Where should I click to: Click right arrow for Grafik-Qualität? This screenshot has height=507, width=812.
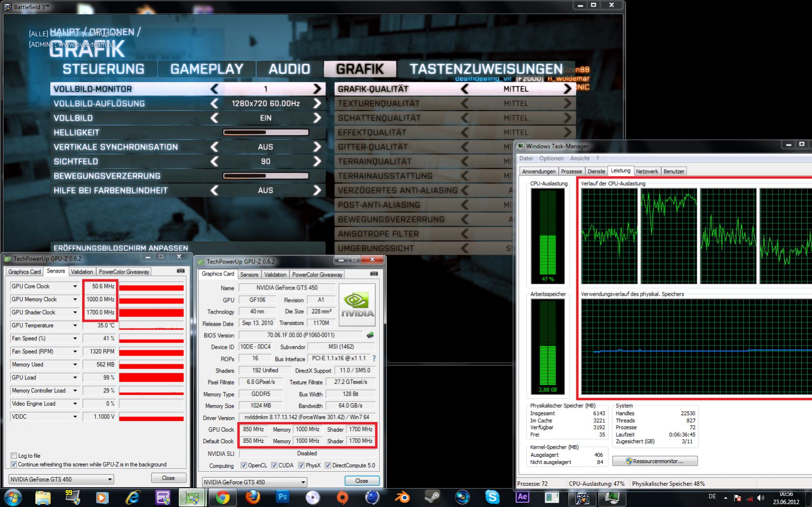tap(568, 89)
